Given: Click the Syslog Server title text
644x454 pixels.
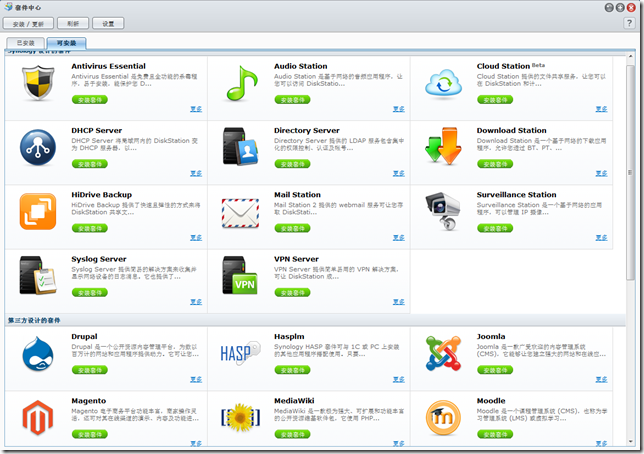Looking at the screenshot, I should click(x=99, y=259).
